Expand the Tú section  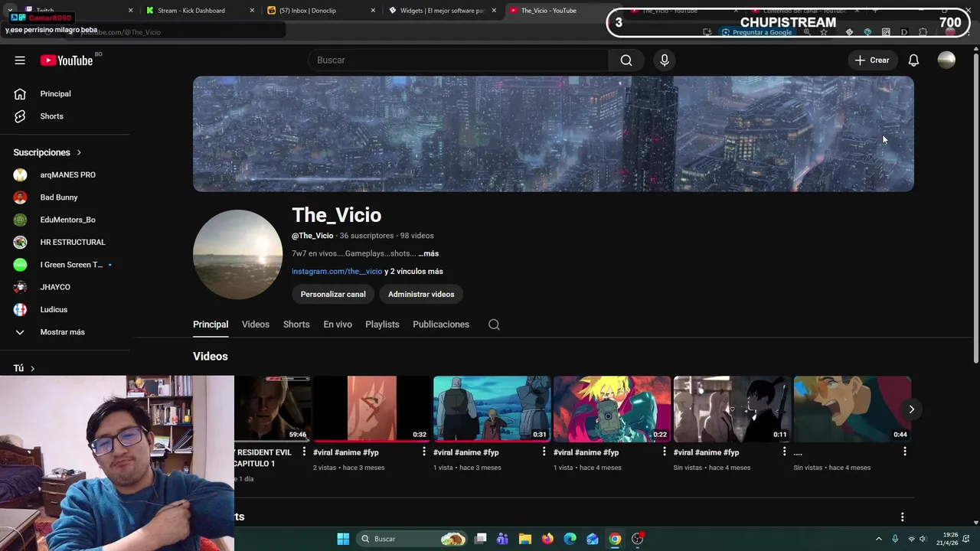pyautogui.click(x=23, y=368)
